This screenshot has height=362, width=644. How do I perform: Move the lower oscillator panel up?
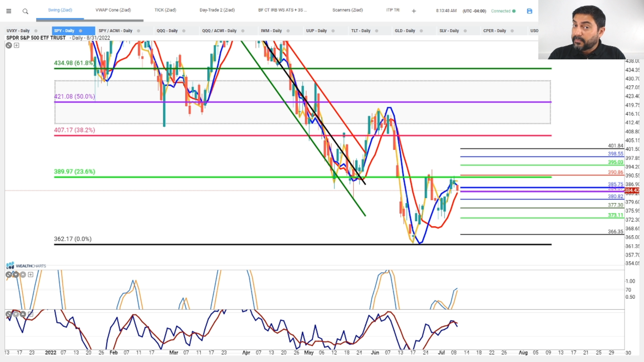pyautogui.click(x=23, y=314)
